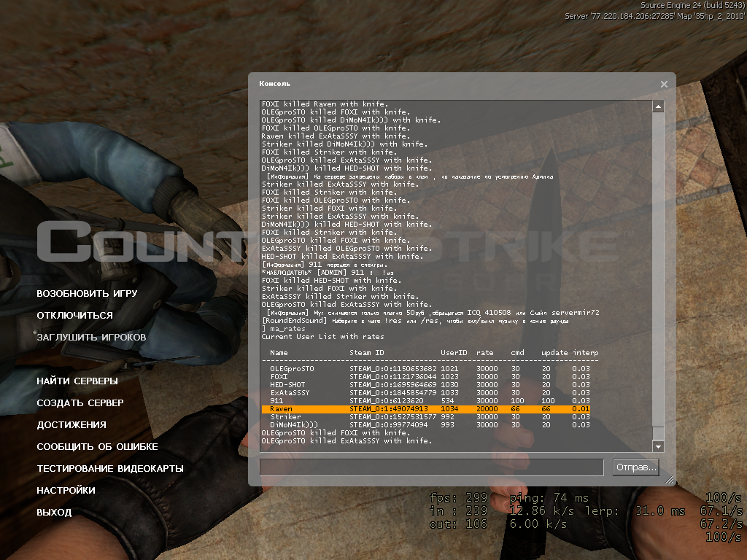Click 'Current User List with rates' line

(x=322, y=337)
